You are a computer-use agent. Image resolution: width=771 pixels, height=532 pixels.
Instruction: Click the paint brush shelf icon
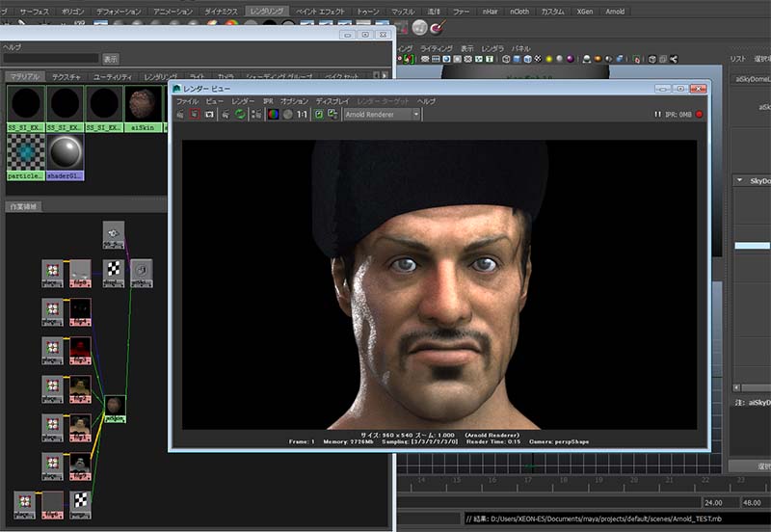coord(438,28)
